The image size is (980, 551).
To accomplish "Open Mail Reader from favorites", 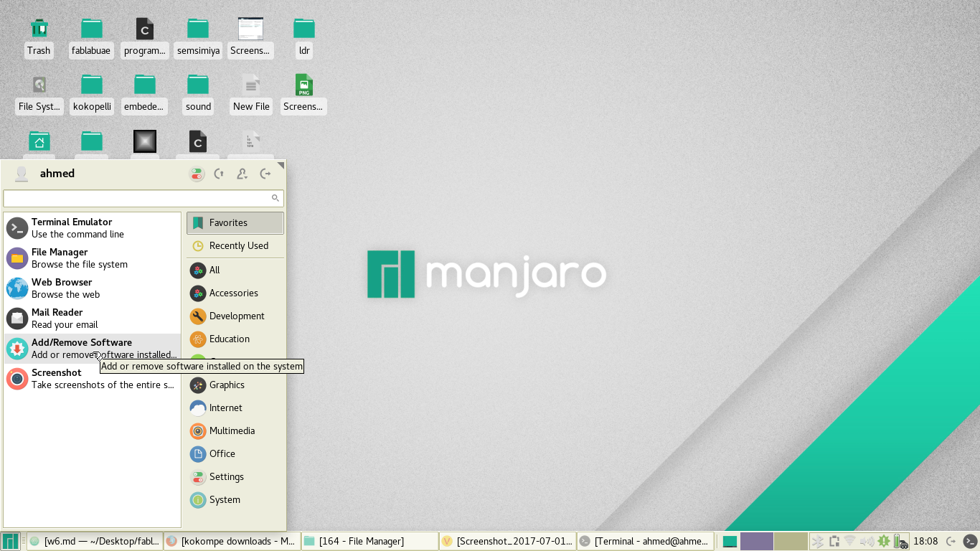I will click(x=93, y=319).
